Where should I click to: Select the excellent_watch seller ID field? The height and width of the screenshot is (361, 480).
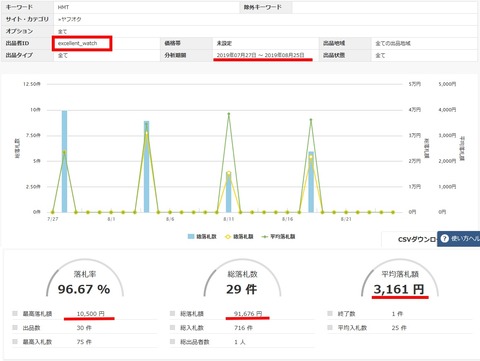pyautogui.click(x=82, y=43)
